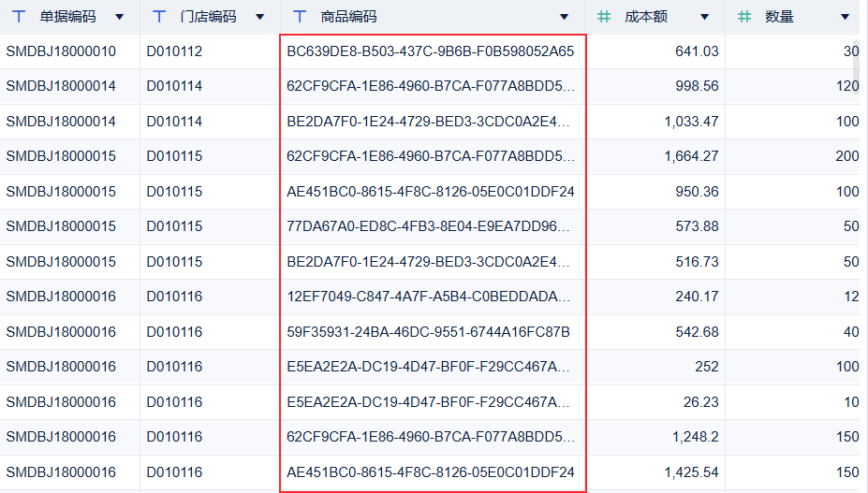Viewport: 868px width, 493px height.
Task: Select 门店编码 column header label
Action: point(208,17)
